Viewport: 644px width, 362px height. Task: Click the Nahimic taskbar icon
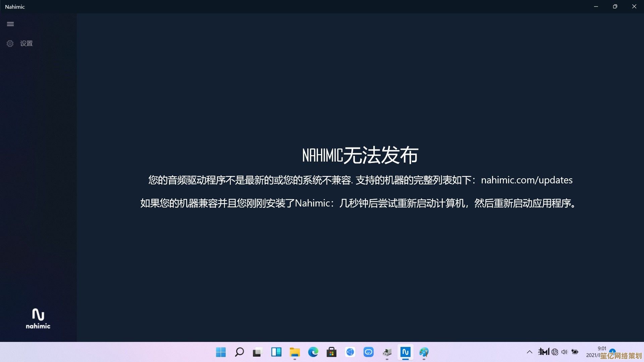coord(405,352)
